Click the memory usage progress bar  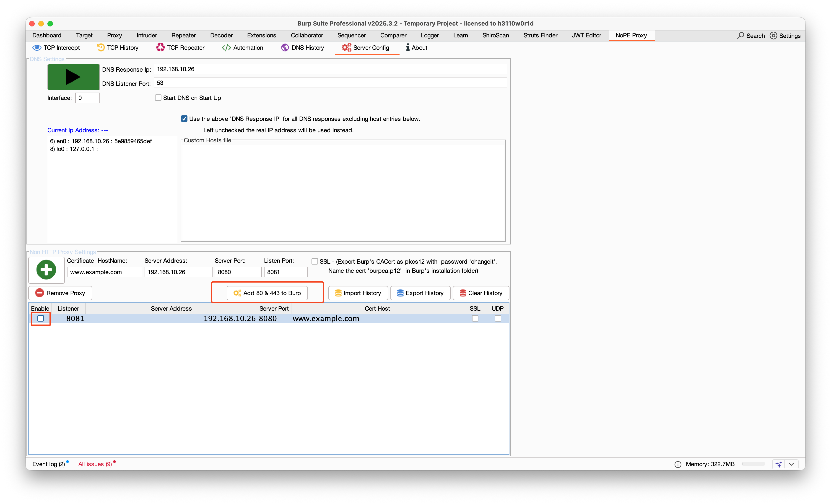[x=753, y=464]
